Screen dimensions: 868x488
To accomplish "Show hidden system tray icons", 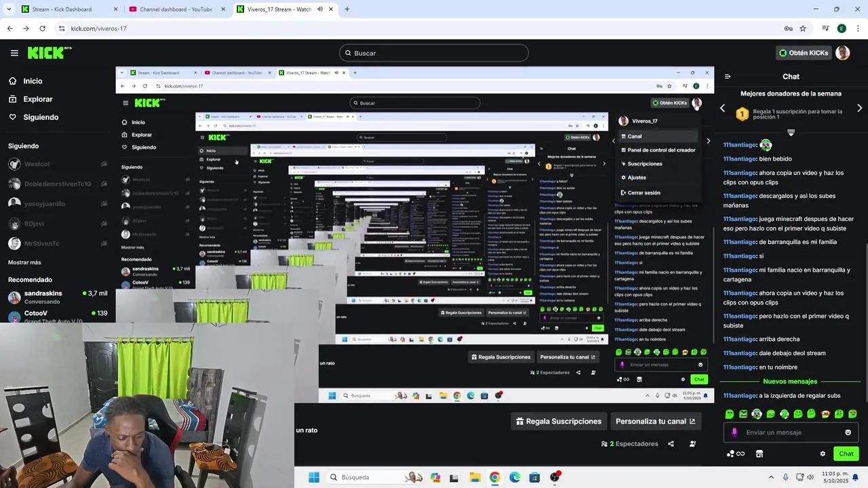I will [x=770, y=477].
